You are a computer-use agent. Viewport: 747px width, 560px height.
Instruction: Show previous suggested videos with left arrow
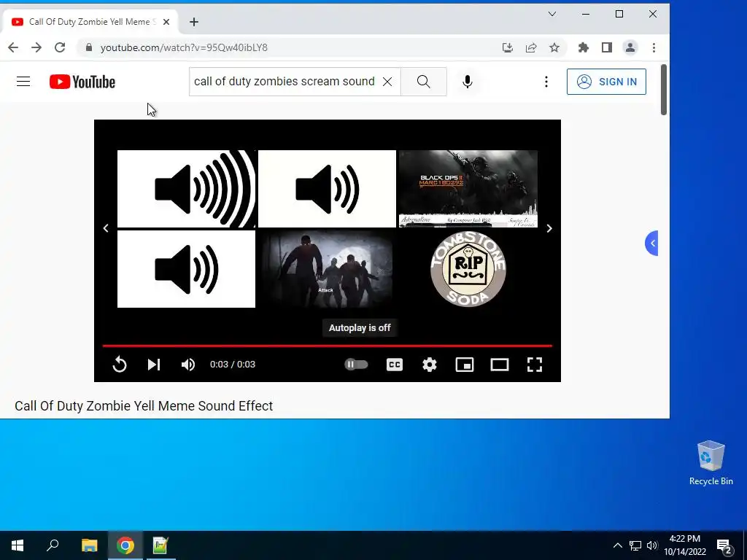point(106,228)
